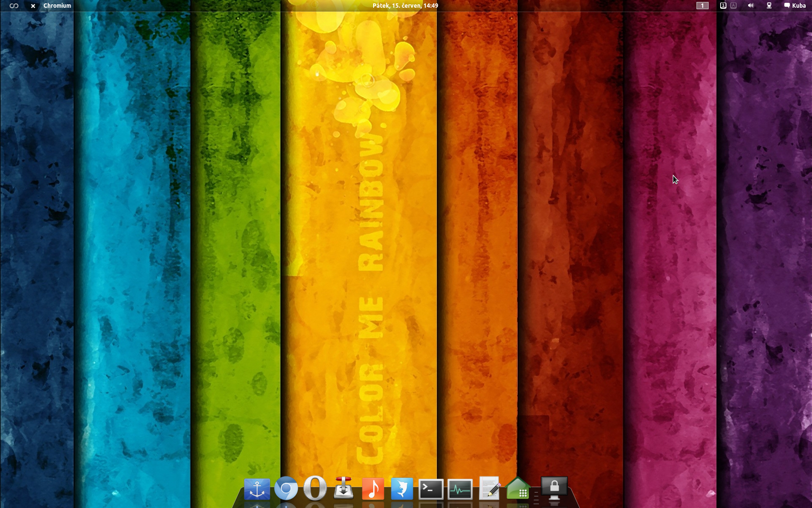Launch the Terminal from the dock
Screen dimensions: 812x508
tap(431, 489)
